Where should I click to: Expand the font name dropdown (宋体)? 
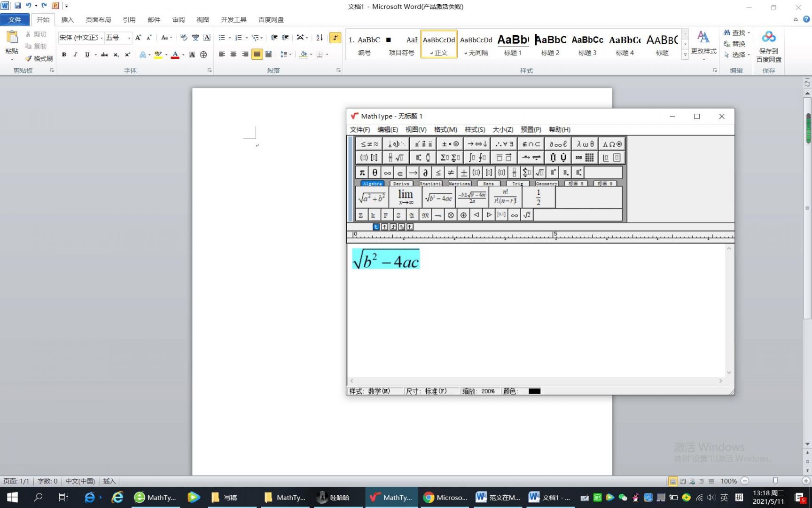click(101, 38)
